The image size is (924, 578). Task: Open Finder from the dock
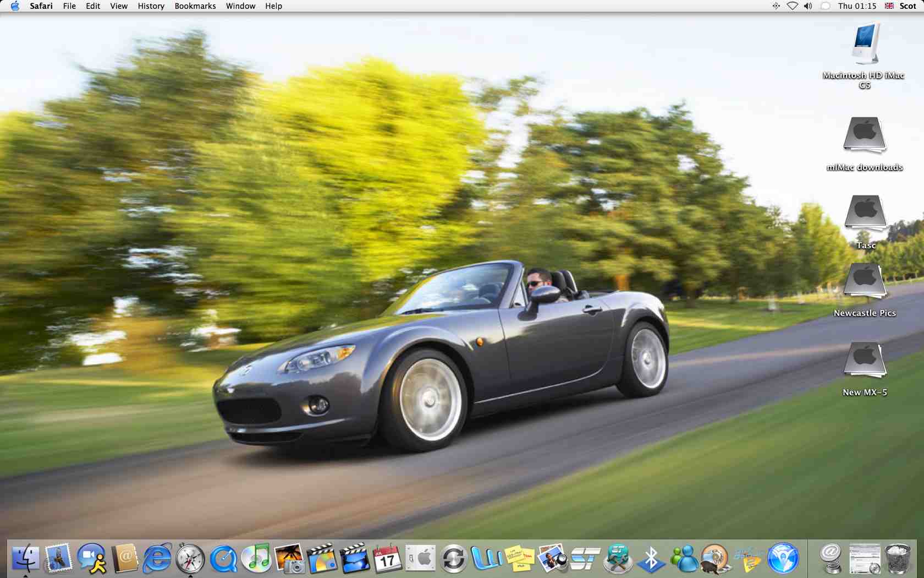coord(25,559)
